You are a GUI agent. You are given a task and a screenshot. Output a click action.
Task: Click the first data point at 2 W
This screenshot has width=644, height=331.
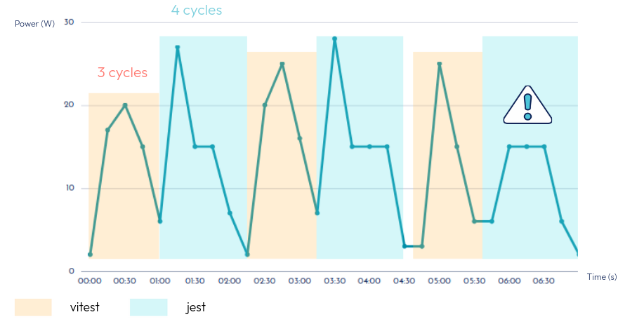[x=90, y=255]
